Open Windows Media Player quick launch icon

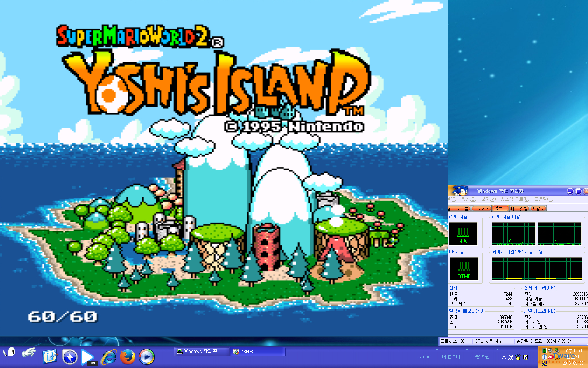tap(147, 357)
